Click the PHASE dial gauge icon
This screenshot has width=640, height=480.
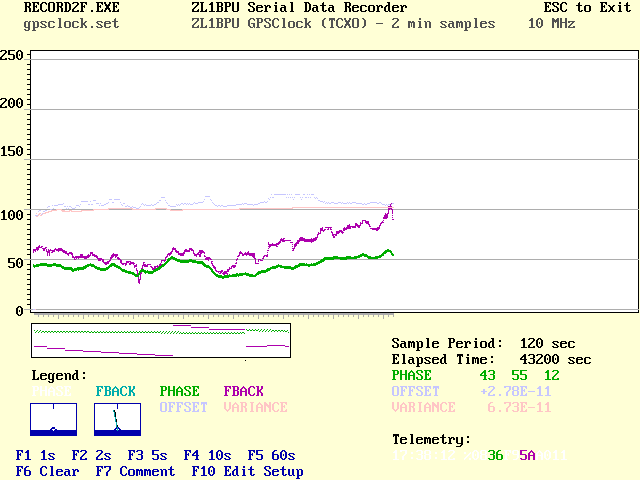[53, 420]
